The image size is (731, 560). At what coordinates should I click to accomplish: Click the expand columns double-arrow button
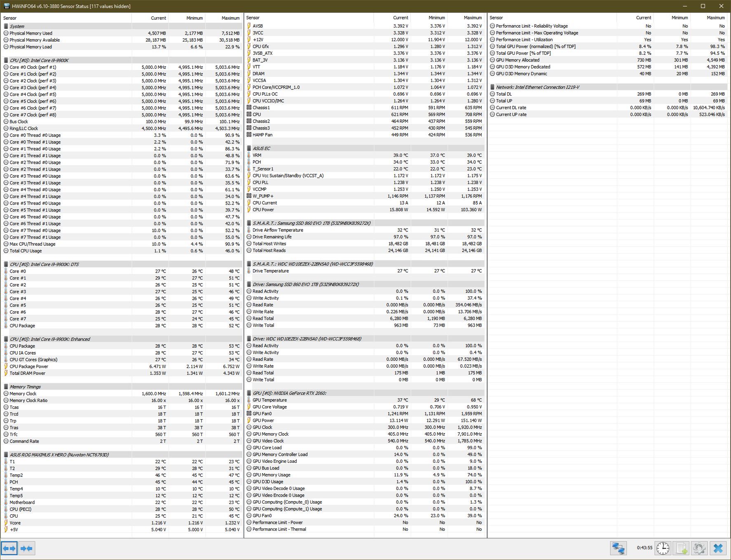(x=9, y=548)
